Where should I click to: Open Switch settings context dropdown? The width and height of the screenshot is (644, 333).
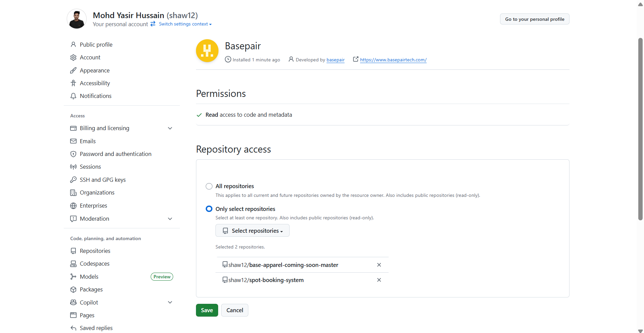[185, 24]
